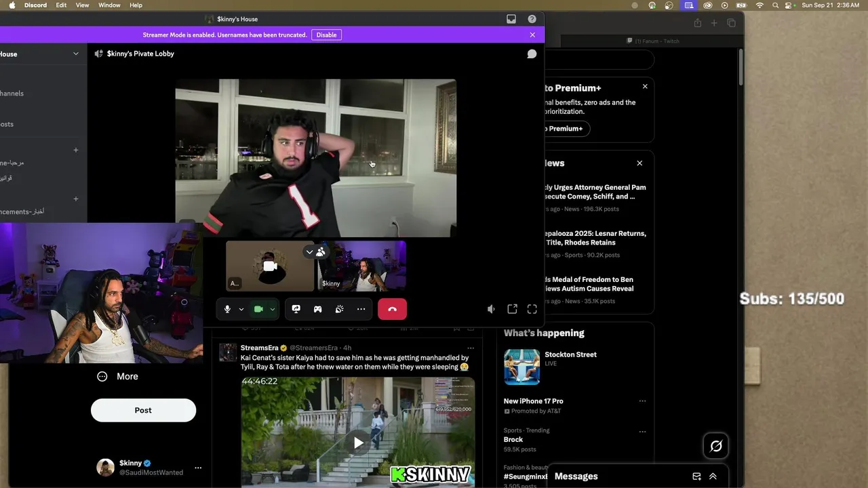Open Control Center in menu bar
Image resolution: width=868 pixels, height=488 pixels.
click(789, 5)
